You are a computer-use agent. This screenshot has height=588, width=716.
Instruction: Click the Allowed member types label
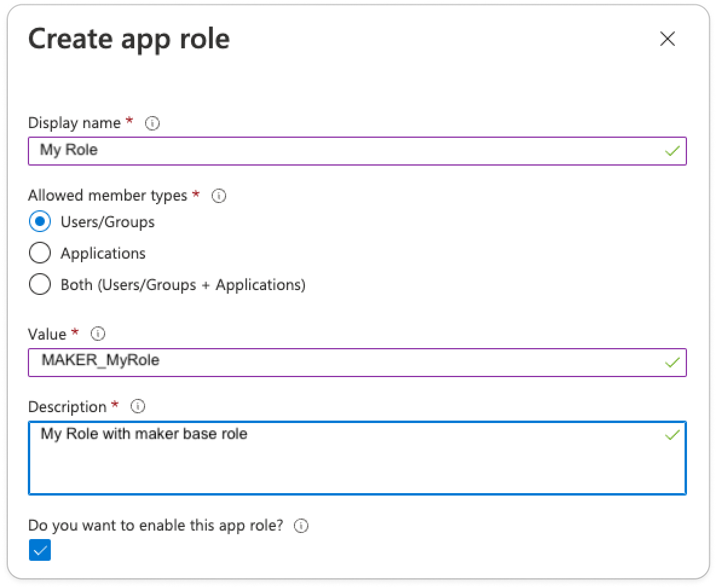point(108,196)
